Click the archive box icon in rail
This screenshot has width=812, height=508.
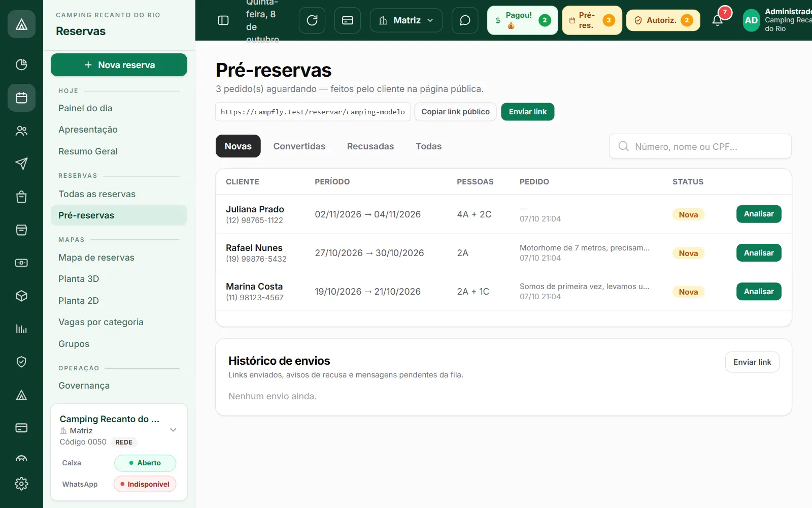(x=21, y=230)
